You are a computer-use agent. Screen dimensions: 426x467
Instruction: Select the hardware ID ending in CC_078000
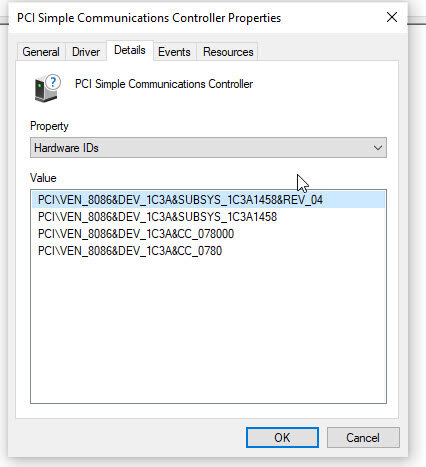(x=136, y=234)
